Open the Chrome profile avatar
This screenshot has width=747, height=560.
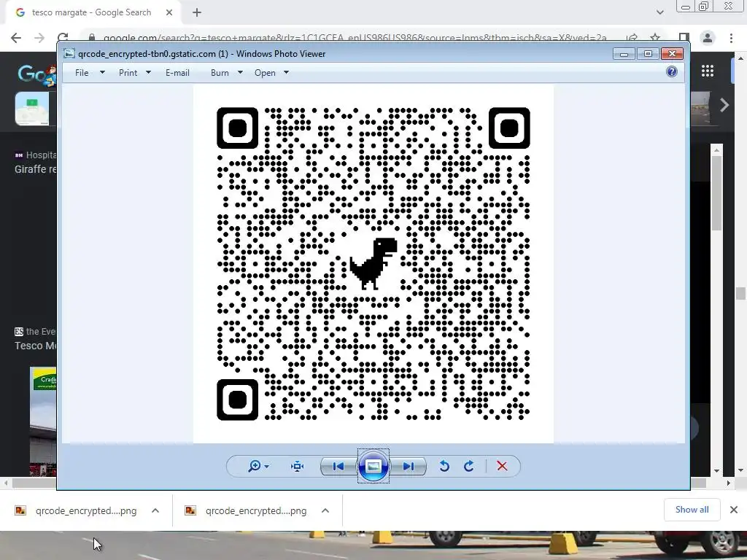(708, 38)
